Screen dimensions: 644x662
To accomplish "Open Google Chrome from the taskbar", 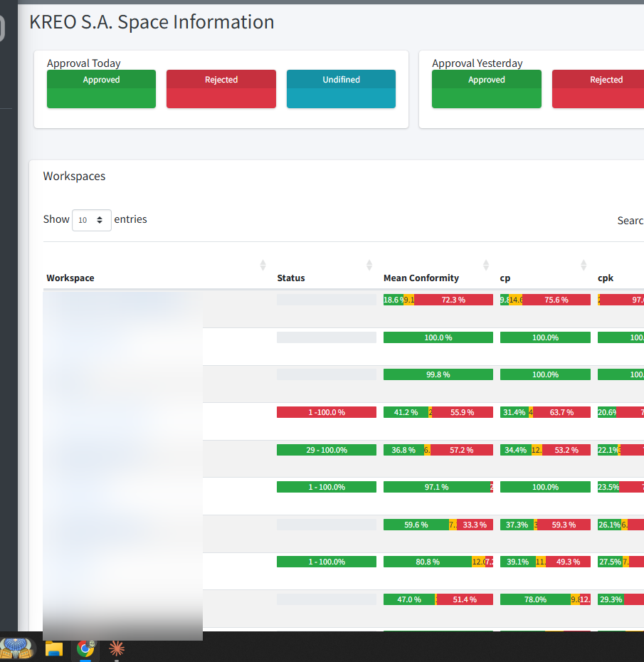I will pos(85,648).
